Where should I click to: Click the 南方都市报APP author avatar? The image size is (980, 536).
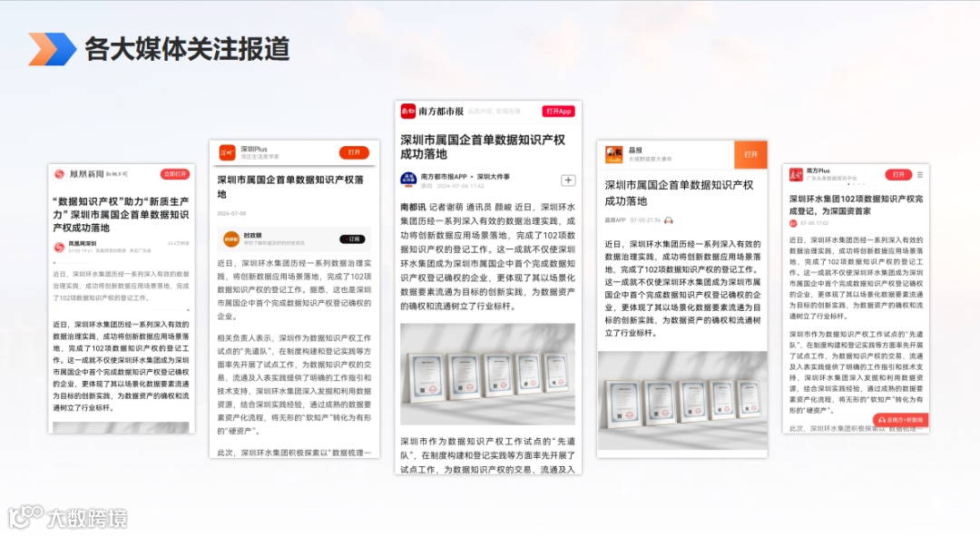[x=408, y=180]
